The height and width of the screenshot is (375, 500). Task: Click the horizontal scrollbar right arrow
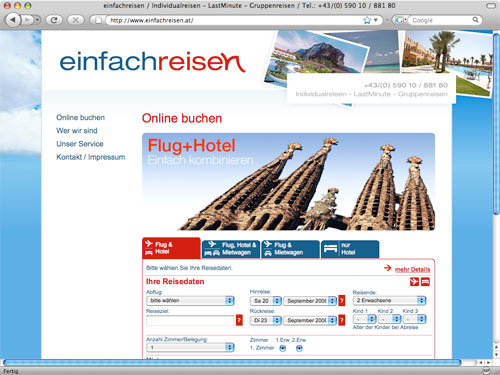[489, 362]
